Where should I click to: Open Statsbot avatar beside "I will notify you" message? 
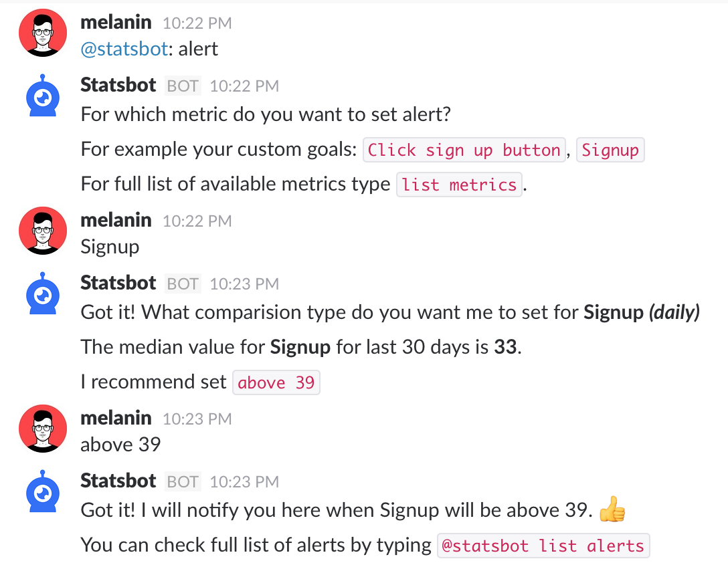(x=43, y=493)
